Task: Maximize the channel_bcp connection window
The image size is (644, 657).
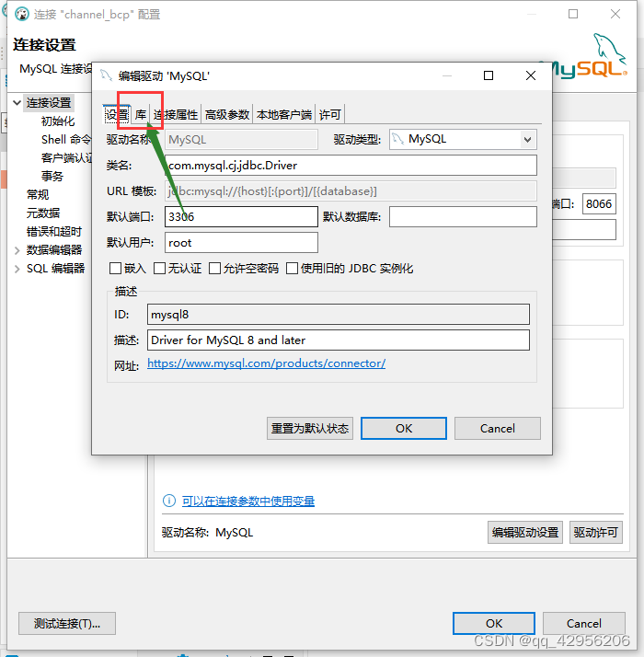Action: [573, 14]
